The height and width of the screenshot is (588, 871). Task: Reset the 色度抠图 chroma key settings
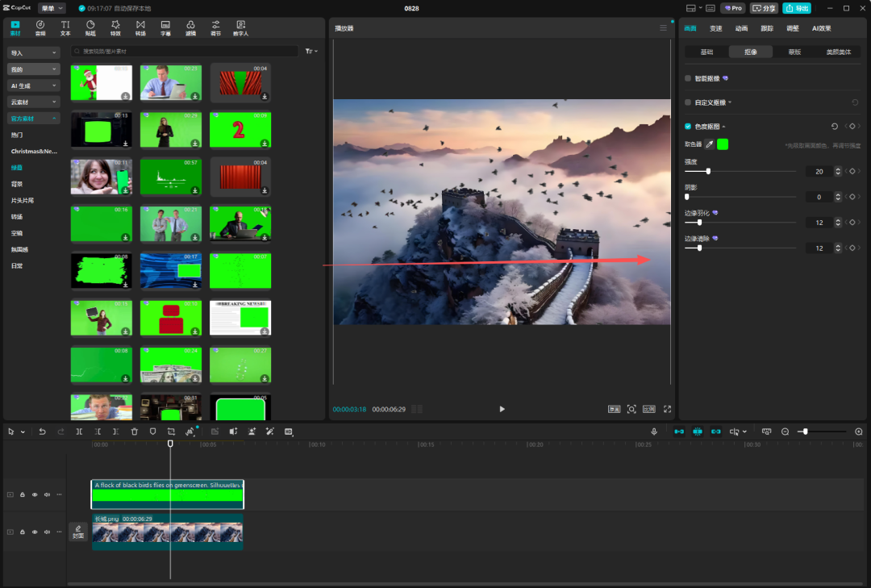click(835, 127)
